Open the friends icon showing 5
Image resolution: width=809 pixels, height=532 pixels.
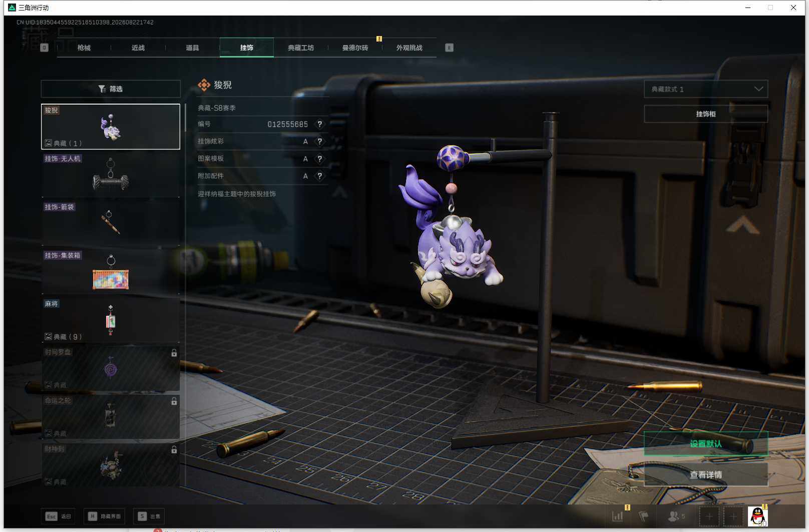(x=676, y=516)
